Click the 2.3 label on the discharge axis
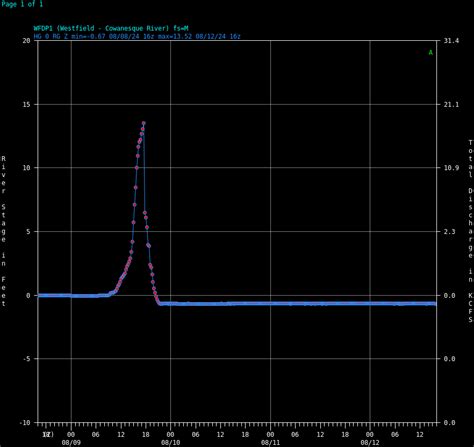 coord(449,231)
